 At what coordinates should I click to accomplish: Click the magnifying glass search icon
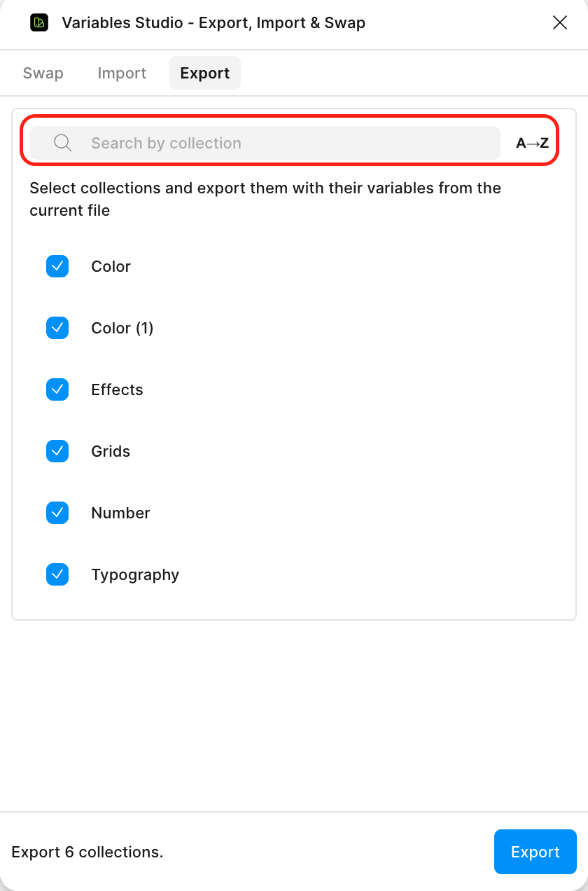[x=62, y=142]
